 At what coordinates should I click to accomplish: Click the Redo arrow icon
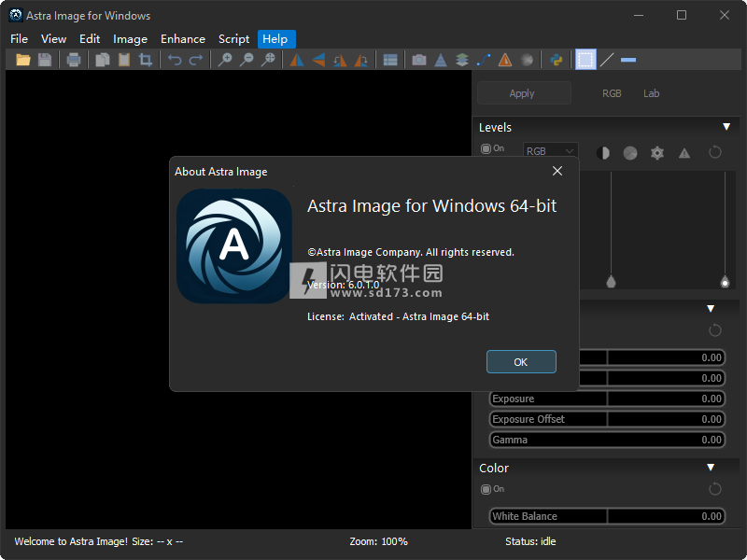point(196,60)
